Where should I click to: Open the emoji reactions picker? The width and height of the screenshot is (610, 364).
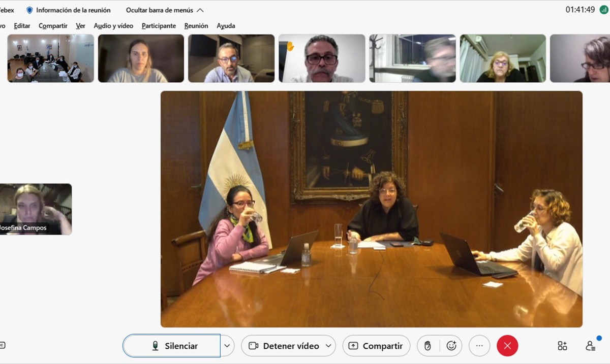[451, 346]
